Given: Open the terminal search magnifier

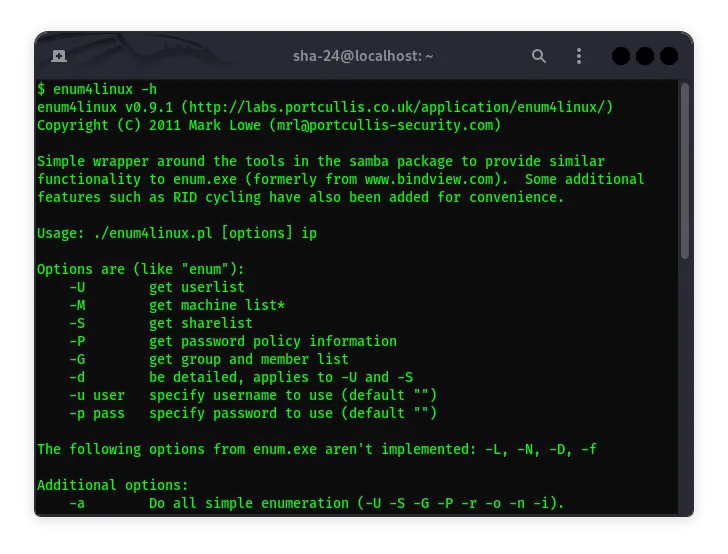Looking at the screenshot, I should (x=539, y=56).
